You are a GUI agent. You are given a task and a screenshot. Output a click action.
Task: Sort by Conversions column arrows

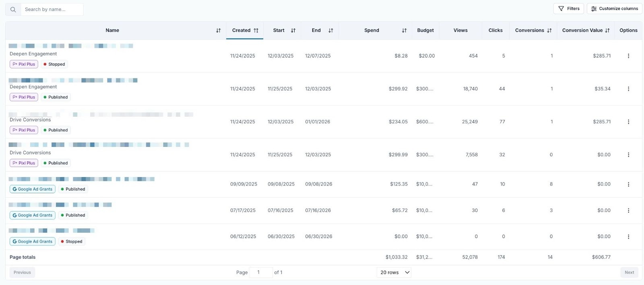[549, 31]
